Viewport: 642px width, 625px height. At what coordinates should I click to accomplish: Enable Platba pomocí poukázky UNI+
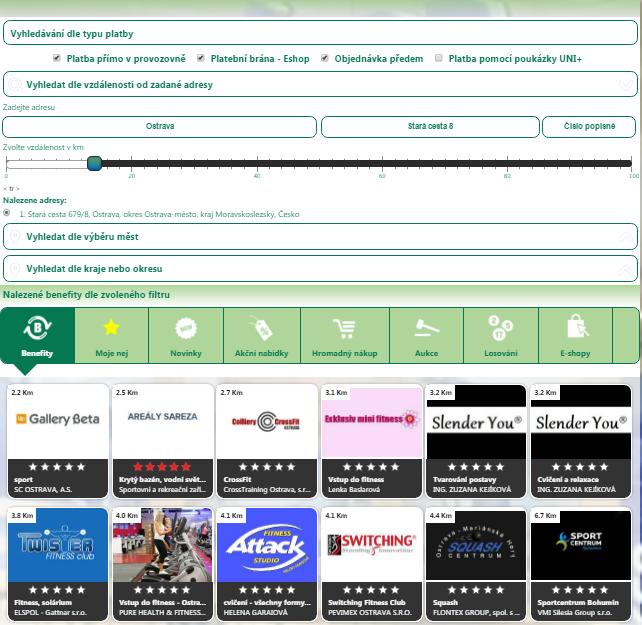click(x=439, y=58)
